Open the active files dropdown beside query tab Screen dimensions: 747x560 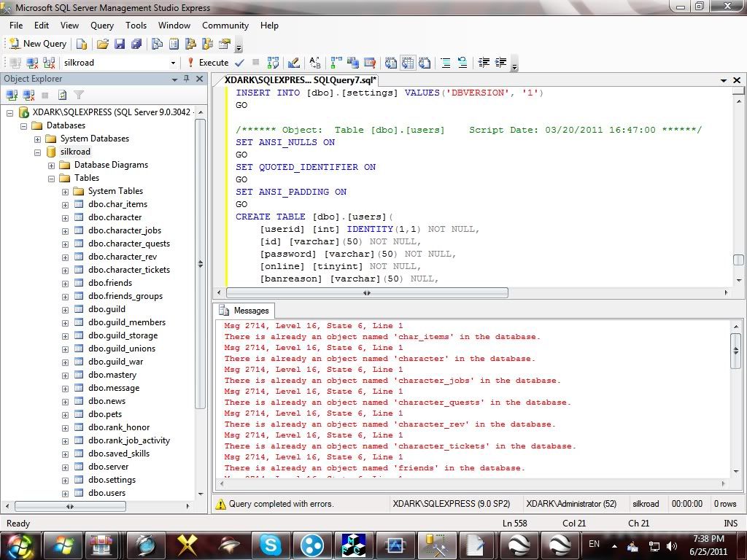pyautogui.click(x=724, y=80)
